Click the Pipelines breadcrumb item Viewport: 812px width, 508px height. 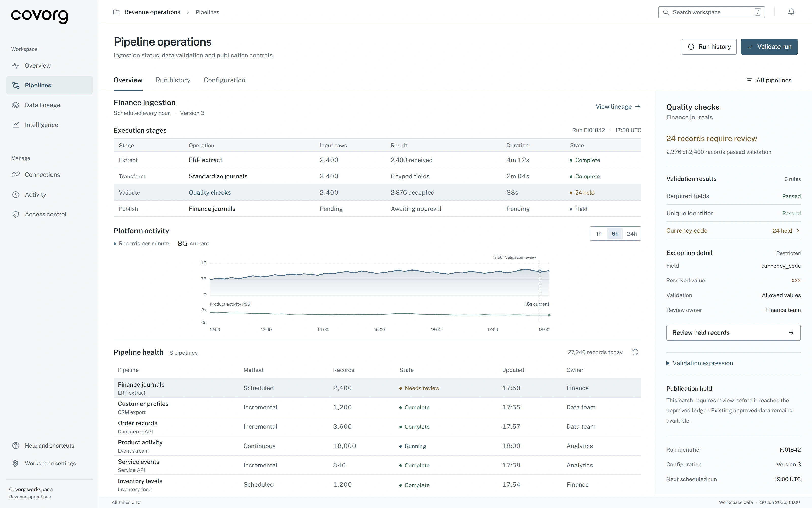pyautogui.click(x=207, y=12)
